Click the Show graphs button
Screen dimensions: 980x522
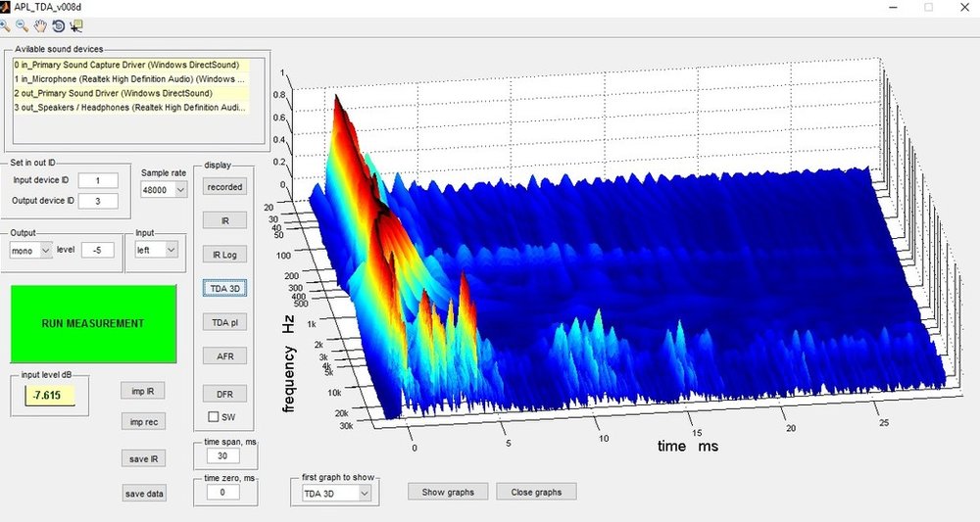(x=448, y=492)
